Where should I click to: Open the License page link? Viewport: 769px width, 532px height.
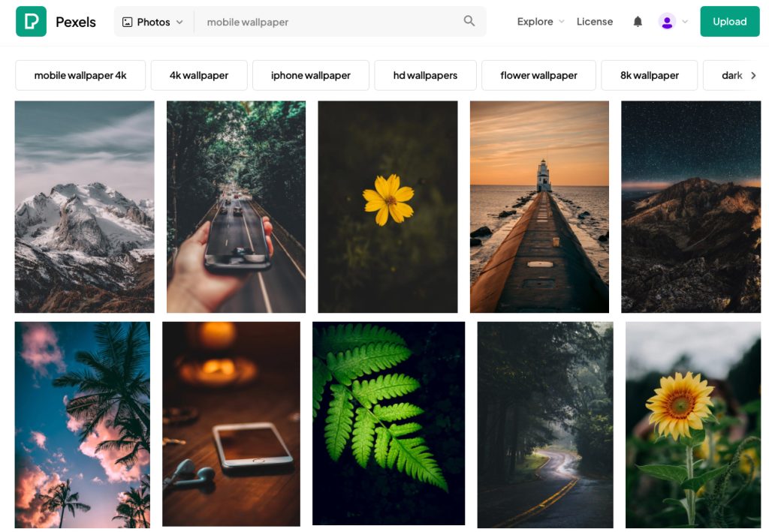tap(594, 22)
